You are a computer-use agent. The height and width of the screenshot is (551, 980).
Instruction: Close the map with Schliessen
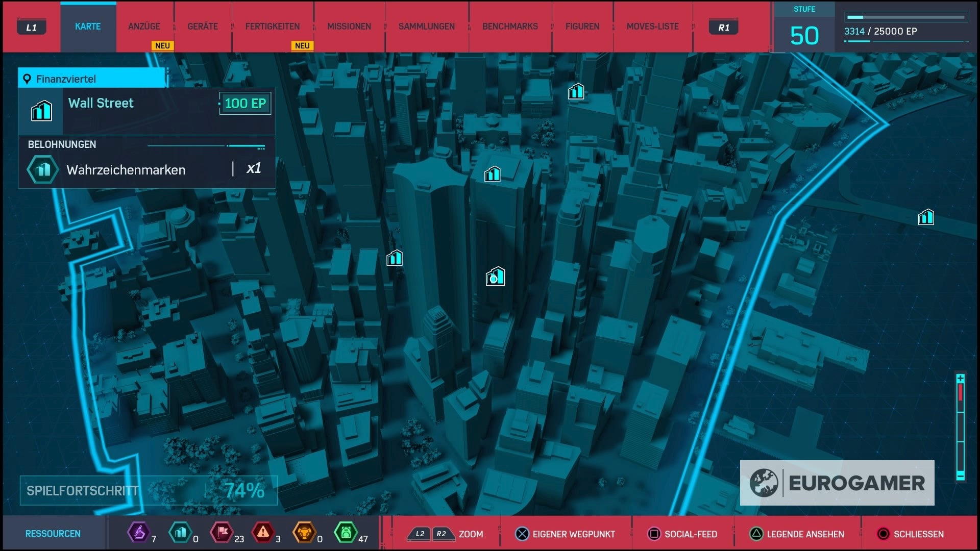coord(919,534)
